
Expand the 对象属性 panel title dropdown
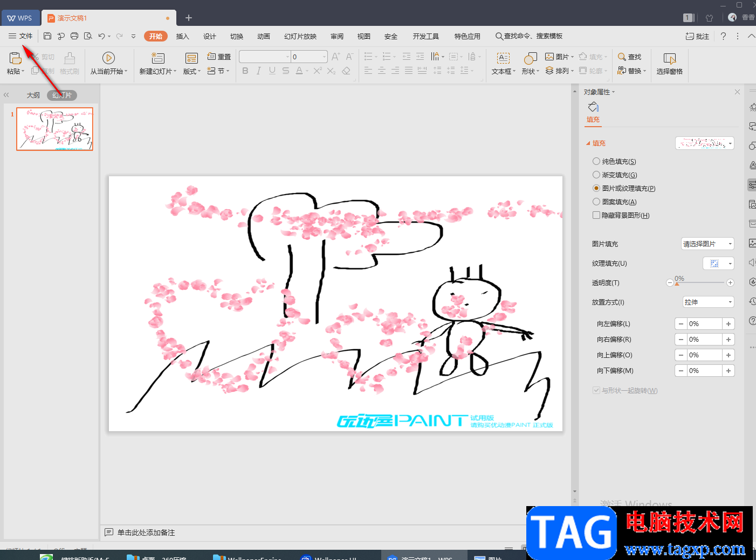coord(613,92)
